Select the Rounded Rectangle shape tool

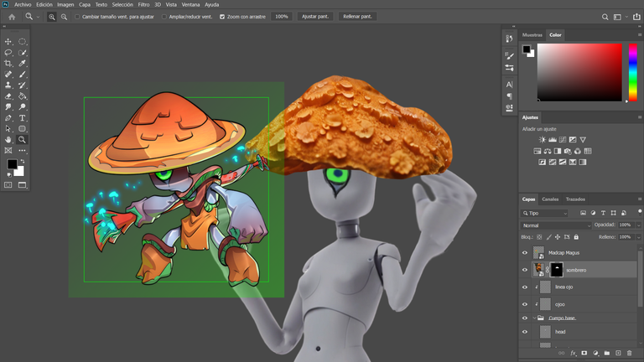[x=22, y=128]
